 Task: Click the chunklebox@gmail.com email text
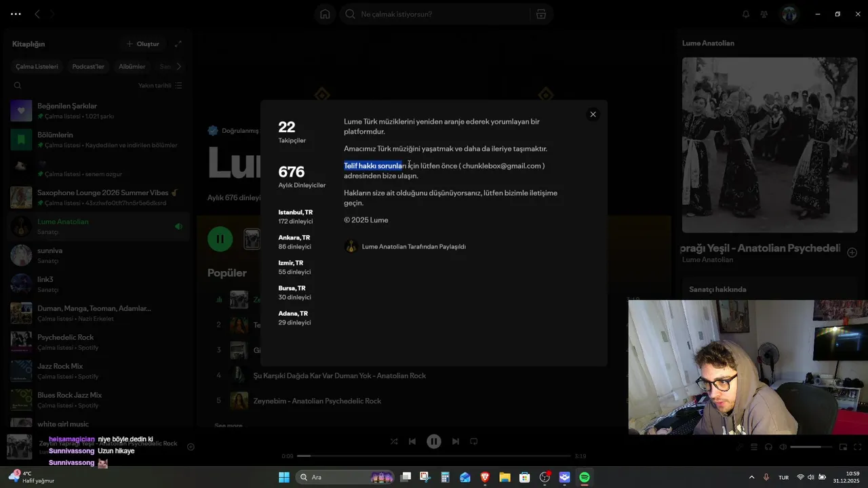[502, 166]
